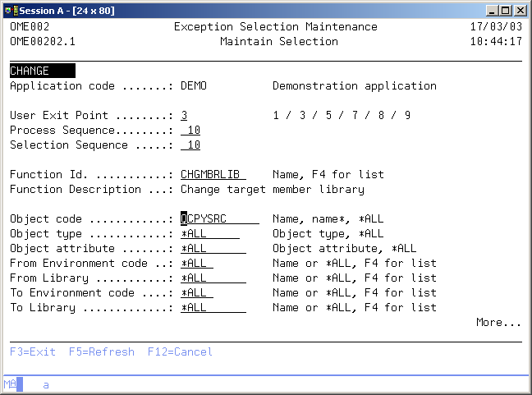Click the From Library *ALL field
Viewport: 532px width, 395px height.
(213, 278)
